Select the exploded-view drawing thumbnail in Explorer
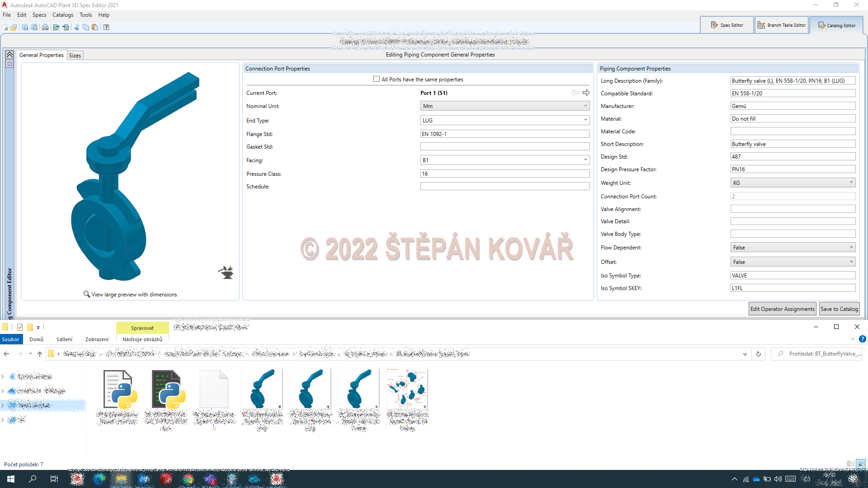Image resolution: width=868 pixels, height=488 pixels. pyautogui.click(x=407, y=389)
